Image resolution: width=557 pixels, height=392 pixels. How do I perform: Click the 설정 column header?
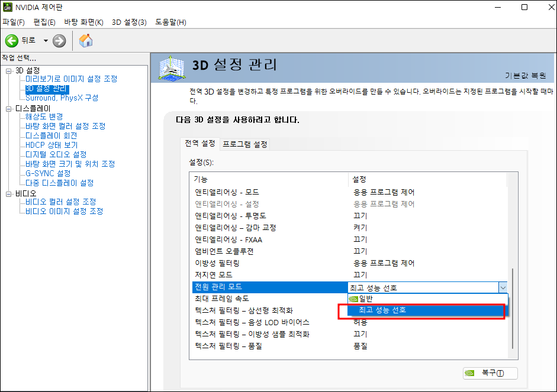428,180
